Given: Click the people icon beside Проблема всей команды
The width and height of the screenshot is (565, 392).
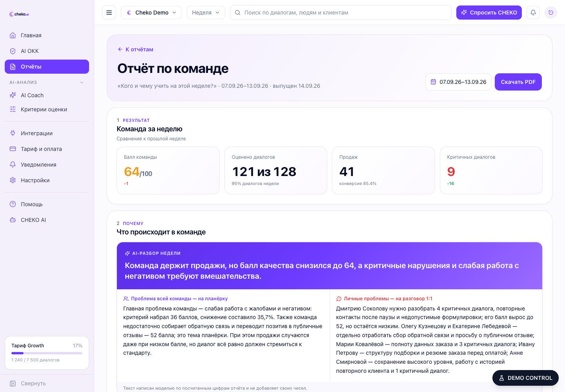Looking at the screenshot, I should 126,299.
